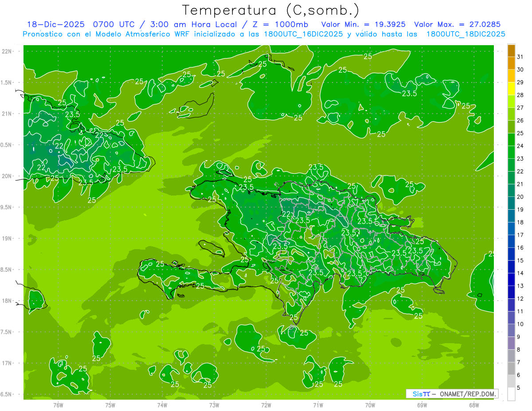The height and width of the screenshot is (411, 532).
Task: Click legend color band between 26 and 27
Action: click(x=511, y=114)
